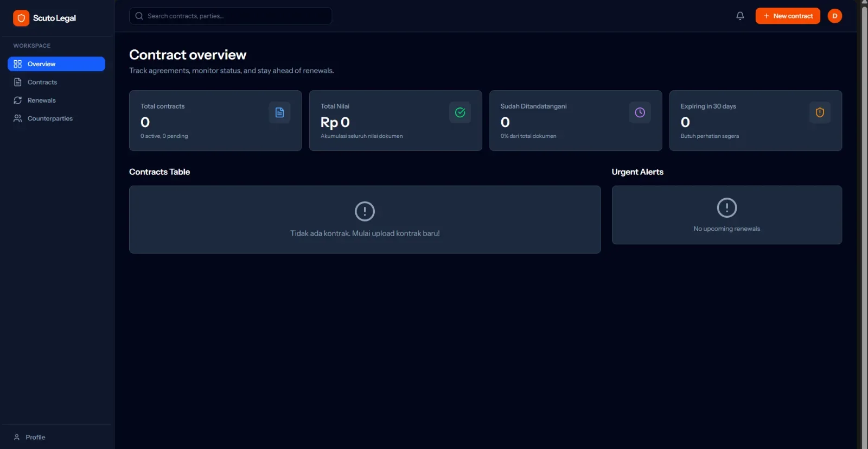Click the alert icon in Urgent Alerts panel
Screen dimensions: 868x449
coord(727,207)
